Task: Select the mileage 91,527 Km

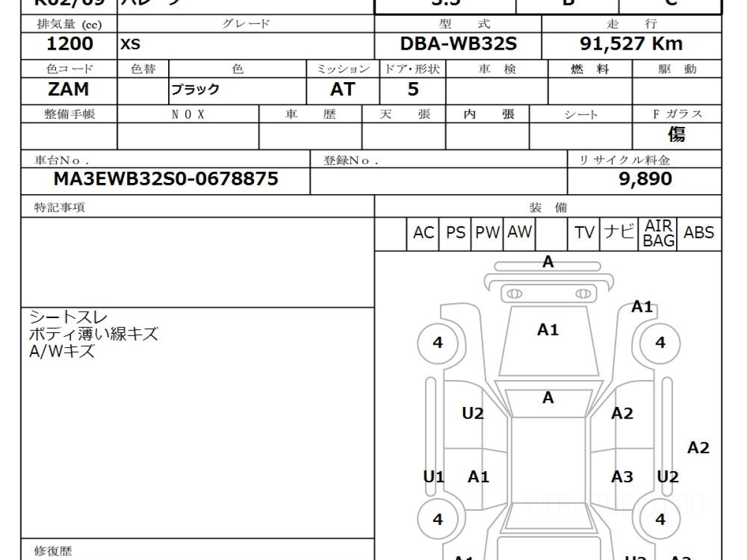Action: point(631,44)
